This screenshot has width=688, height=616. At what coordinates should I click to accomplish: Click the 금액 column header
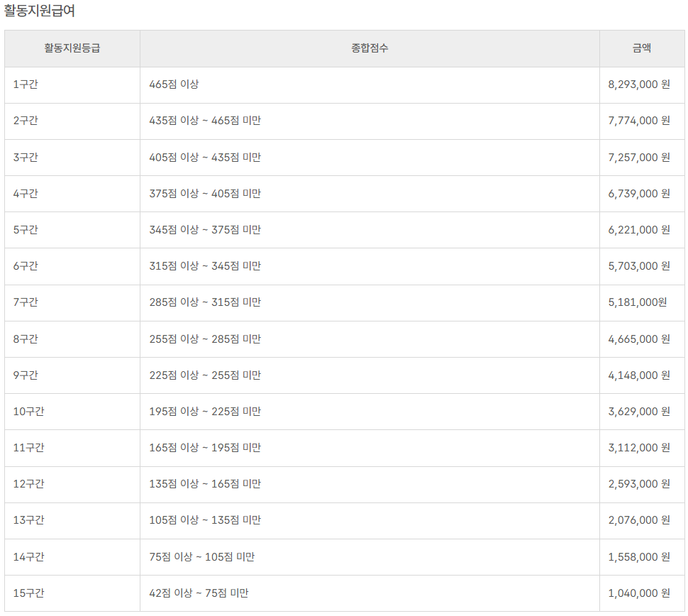point(642,48)
